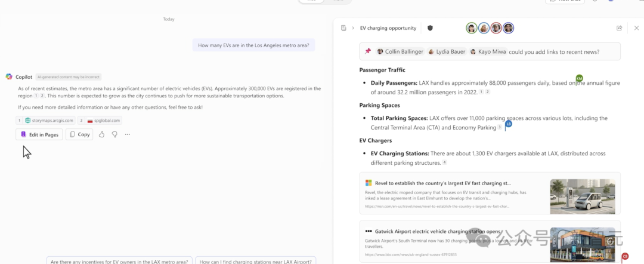Viewport: 644px width, 264px height.
Task: Choose the incentives for EV owners suggestion
Action: coord(119,262)
